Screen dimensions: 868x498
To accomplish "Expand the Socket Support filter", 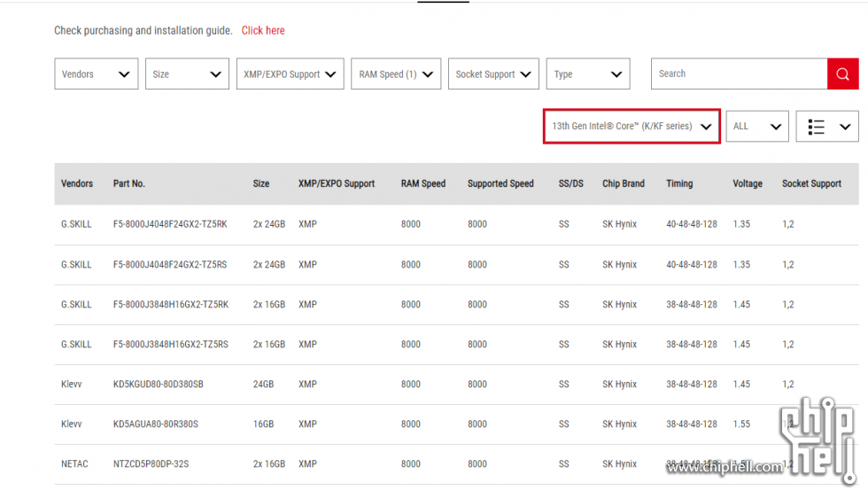I will pos(494,74).
